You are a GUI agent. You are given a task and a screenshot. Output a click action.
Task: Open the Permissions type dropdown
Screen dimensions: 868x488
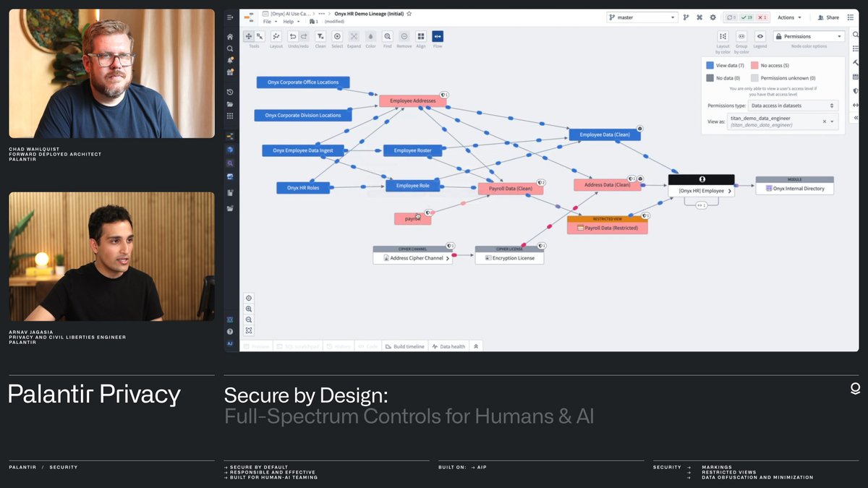[793, 106]
